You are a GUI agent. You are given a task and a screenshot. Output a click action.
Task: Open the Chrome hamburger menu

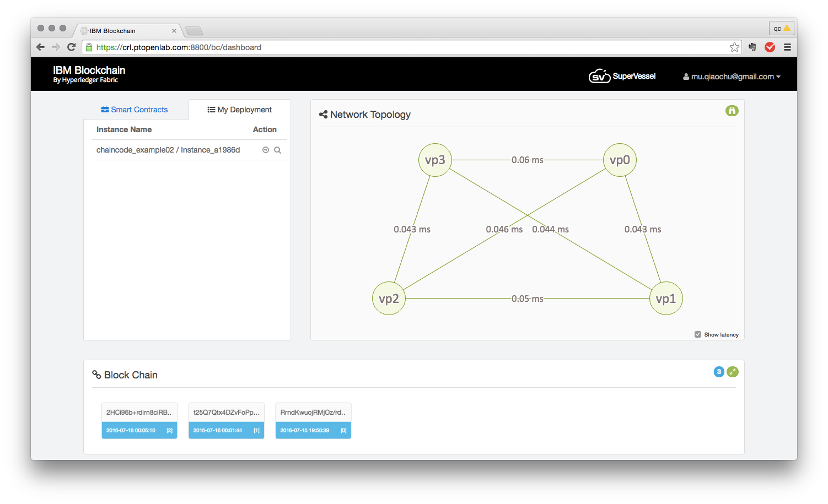(x=787, y=47)
